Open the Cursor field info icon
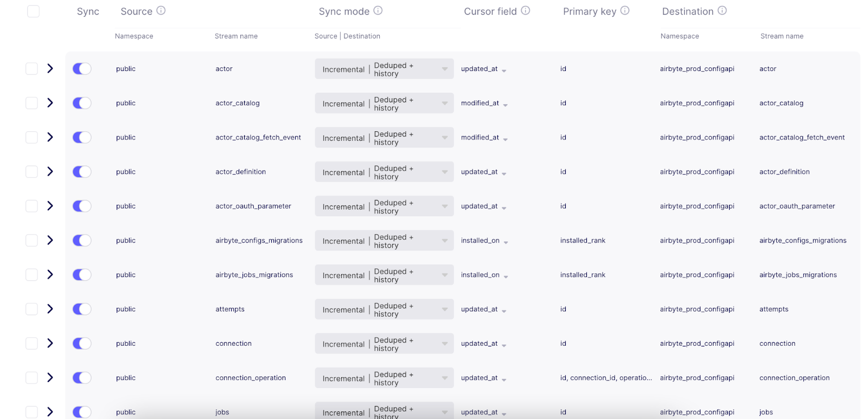Viewport: 868px width, 419px height. [526, 10]
